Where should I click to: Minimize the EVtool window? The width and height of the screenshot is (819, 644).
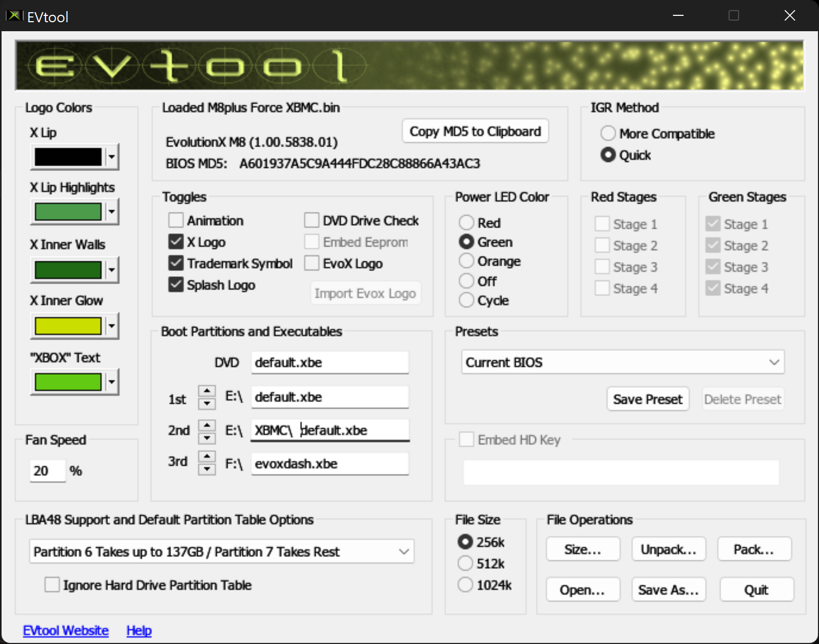click(x=678, y=15)
